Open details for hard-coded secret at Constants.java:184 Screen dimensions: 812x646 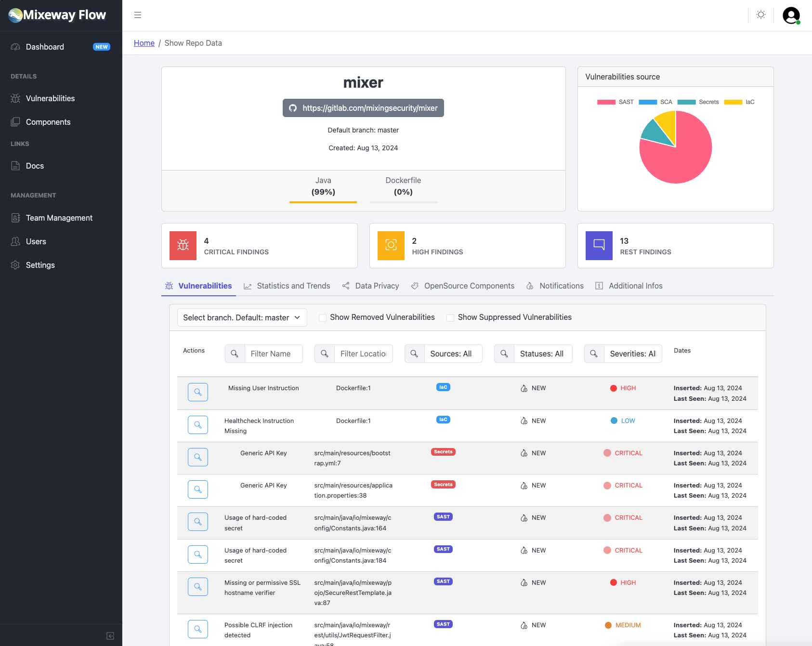(198, 554)
